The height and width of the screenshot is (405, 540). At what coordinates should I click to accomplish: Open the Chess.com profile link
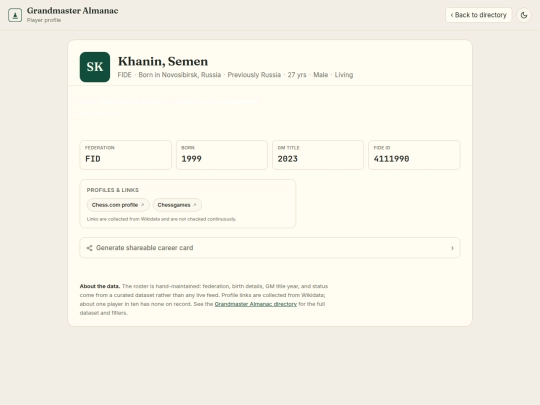point(118,205)
